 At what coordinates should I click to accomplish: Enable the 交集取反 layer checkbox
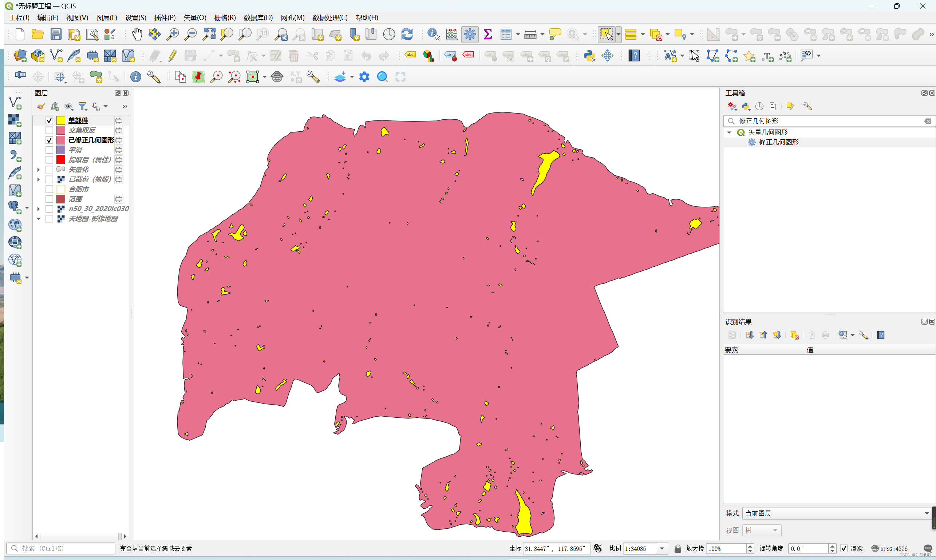coord(49,130)
